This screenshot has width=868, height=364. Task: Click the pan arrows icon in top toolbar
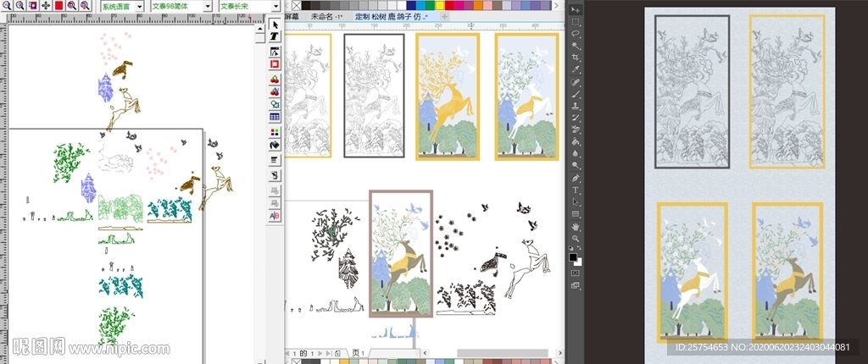[x=46, y=5]
